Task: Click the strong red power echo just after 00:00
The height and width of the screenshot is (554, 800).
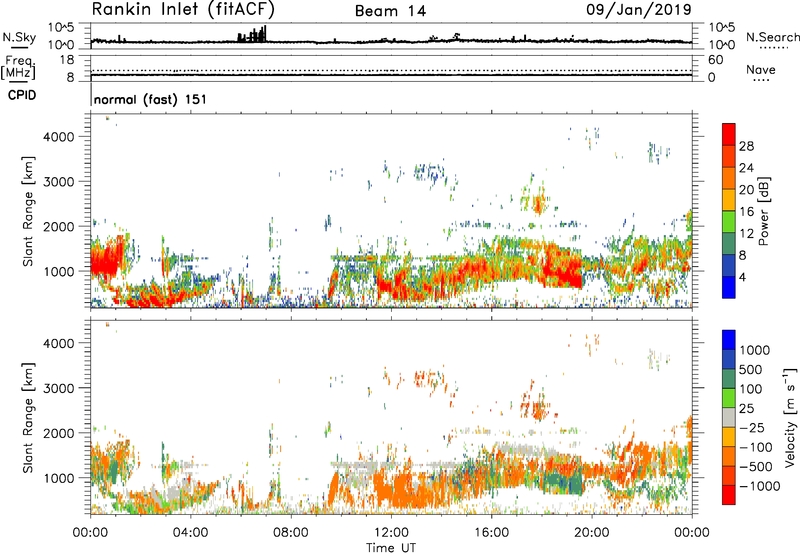Action: point(106,261)
